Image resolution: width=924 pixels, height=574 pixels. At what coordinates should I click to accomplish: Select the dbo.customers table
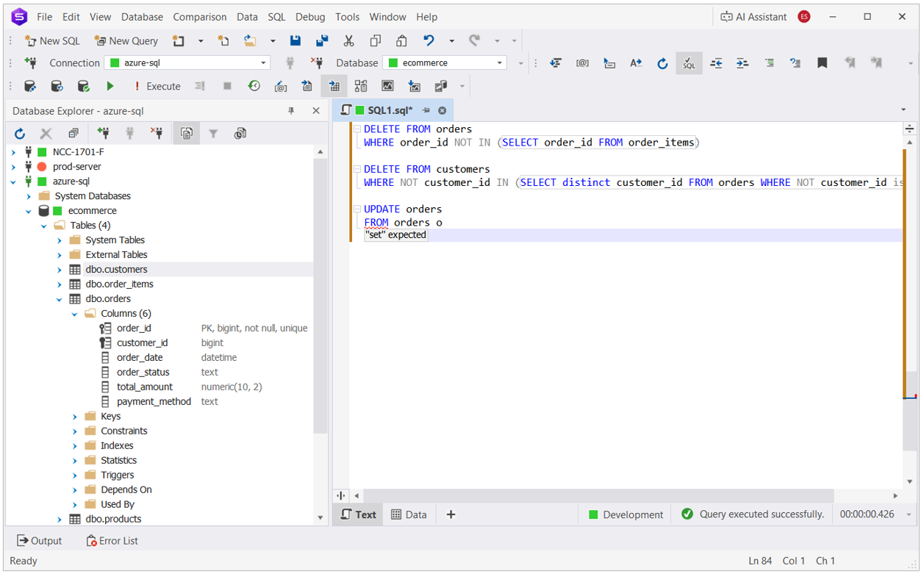coord(116,270)
